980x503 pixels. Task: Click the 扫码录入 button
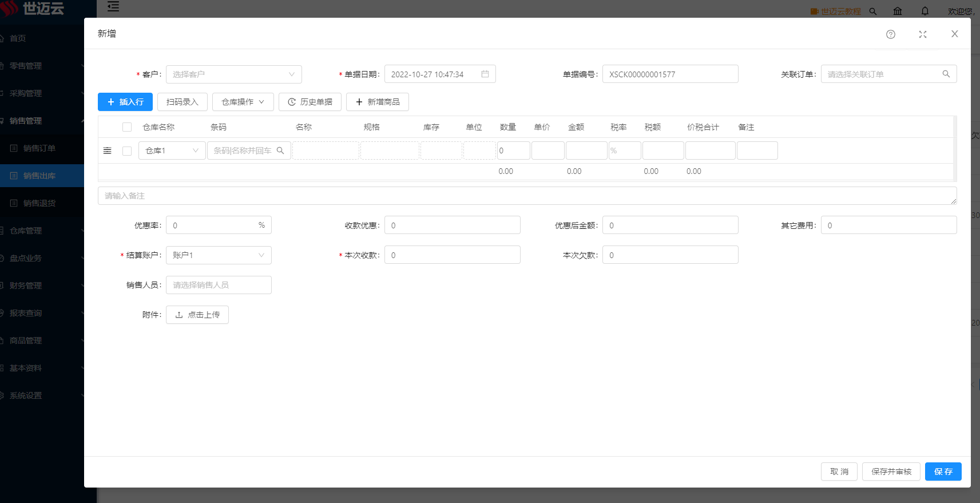(182, 102)
